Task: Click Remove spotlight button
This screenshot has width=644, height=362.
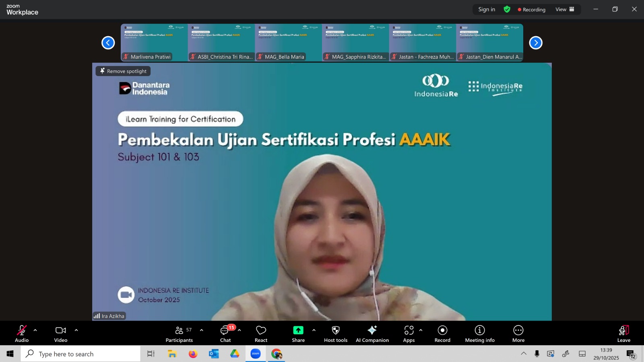Action: pyautogui.click(x=123, y=71)
